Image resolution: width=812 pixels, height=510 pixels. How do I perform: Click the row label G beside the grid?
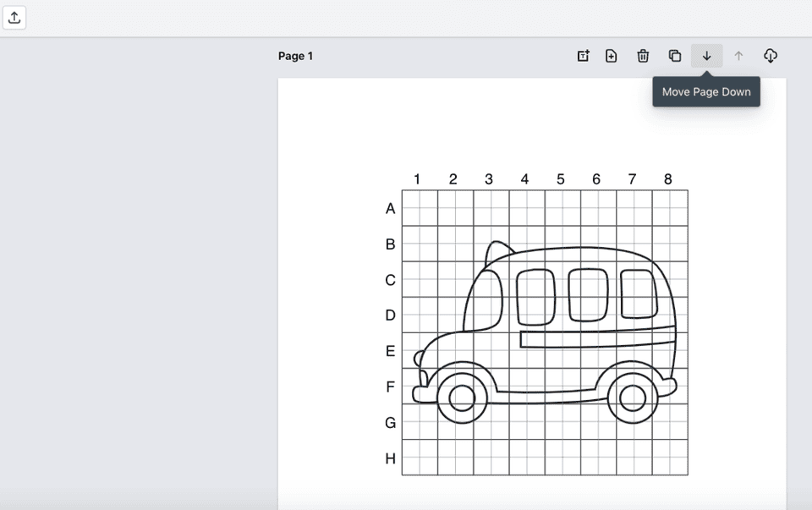pyautogui.click(x=390, y=423)
